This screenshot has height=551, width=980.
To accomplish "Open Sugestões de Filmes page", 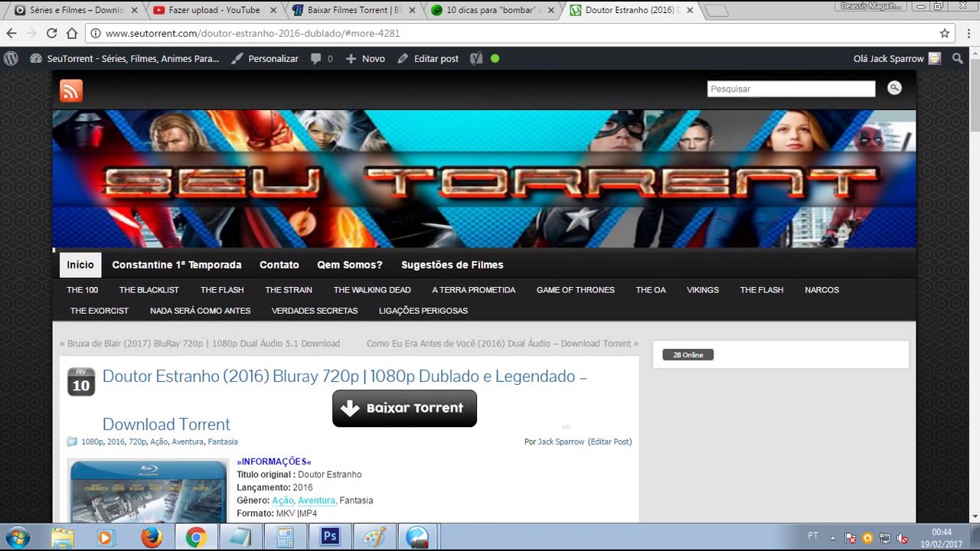I will point(452,265).
